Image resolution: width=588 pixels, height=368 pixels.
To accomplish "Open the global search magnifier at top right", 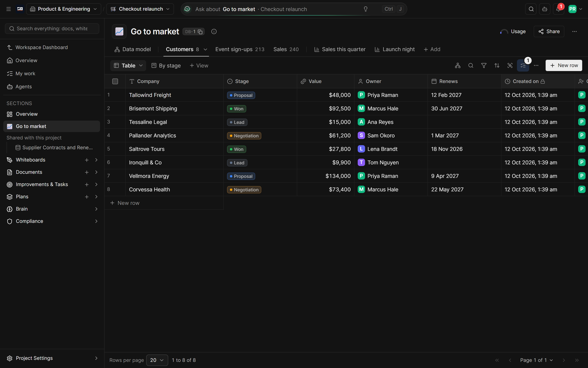I will [x=531, y=9].
